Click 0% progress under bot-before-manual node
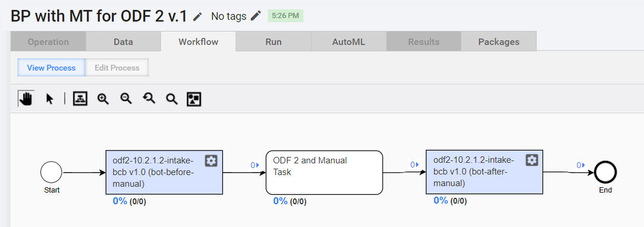The image size is (644, 227). coord(120,201)
